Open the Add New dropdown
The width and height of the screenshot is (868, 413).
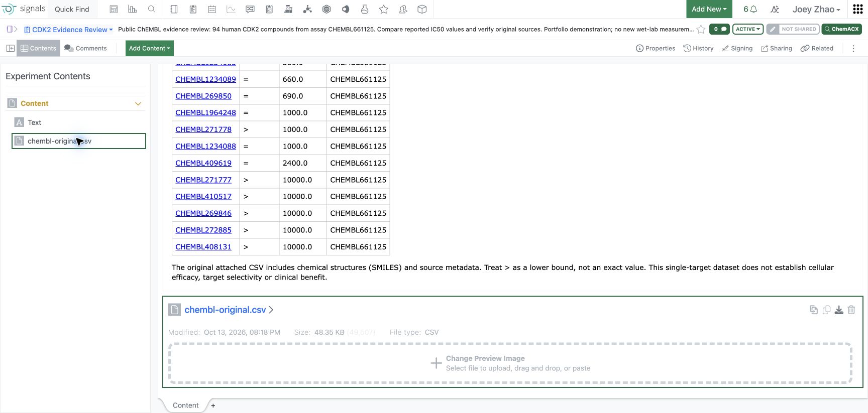[709, 9]
